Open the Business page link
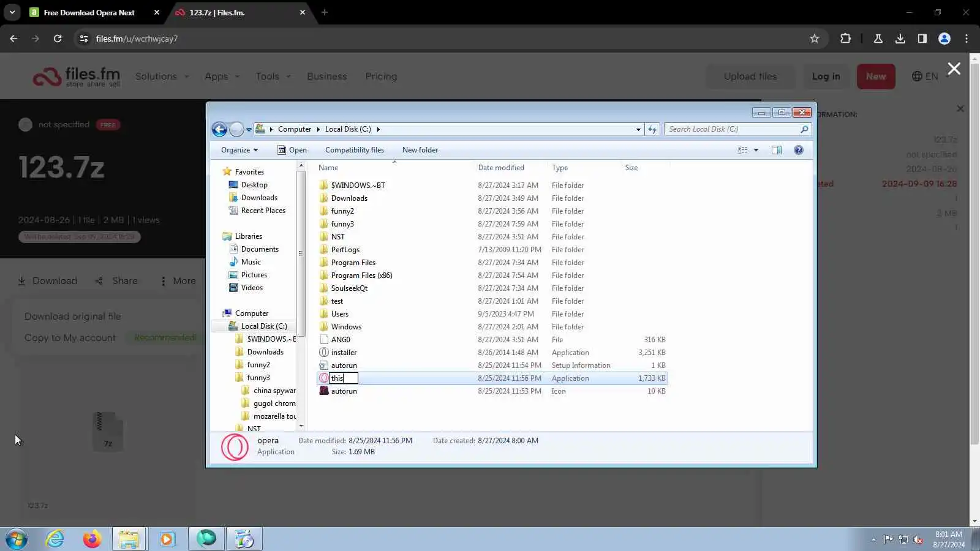 pos(327,77)
